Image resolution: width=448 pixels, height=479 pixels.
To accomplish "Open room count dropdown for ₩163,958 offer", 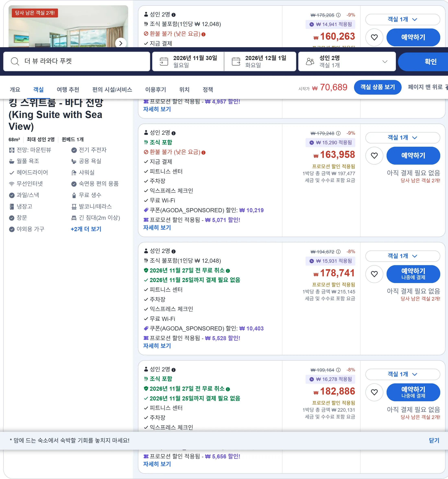I will 403,138.
